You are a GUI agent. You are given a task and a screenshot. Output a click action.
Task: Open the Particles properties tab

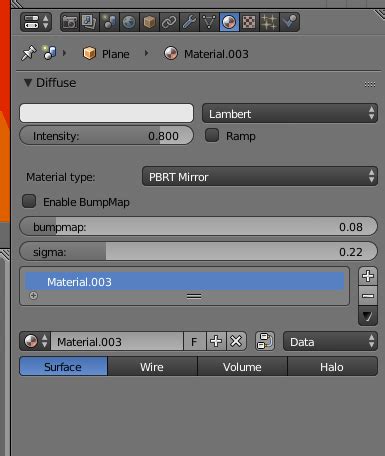coord(269,22)
